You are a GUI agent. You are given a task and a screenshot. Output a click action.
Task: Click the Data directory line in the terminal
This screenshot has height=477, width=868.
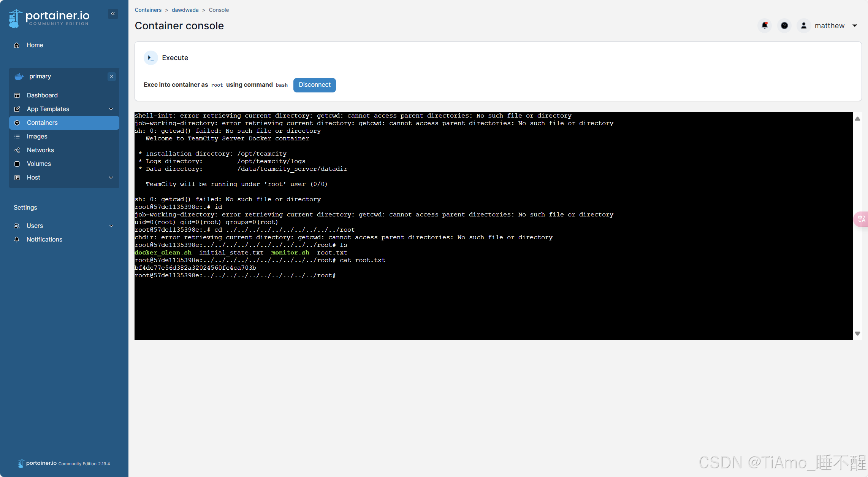coord(243,169)
